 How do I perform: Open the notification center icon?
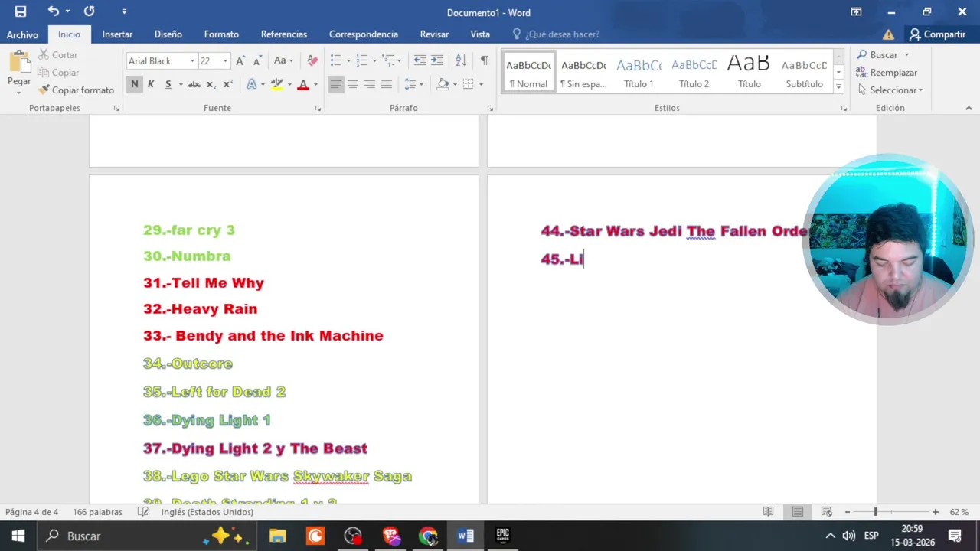pyautogui.click(x=954, y=536)
